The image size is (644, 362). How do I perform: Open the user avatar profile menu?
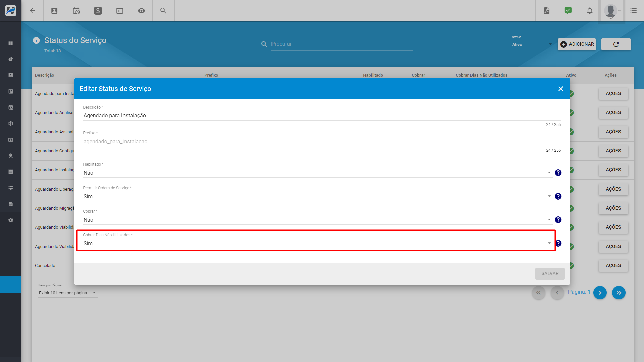pyautogui.click(x=612, y=11)
